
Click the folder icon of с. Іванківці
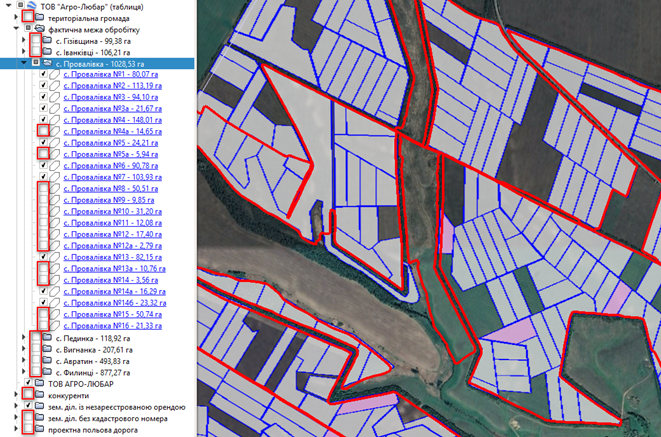pos(47,52)
